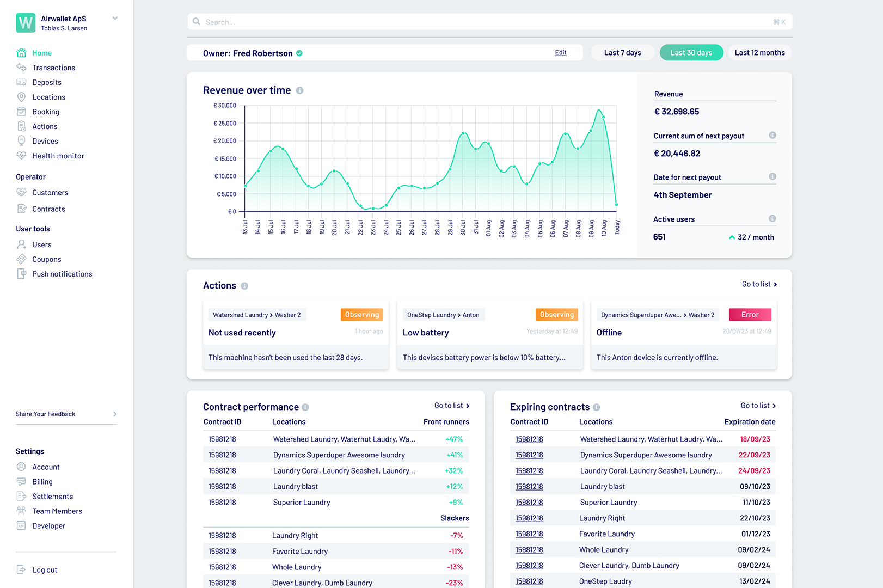Click the Devices sidebar icon

pos(21,141)
